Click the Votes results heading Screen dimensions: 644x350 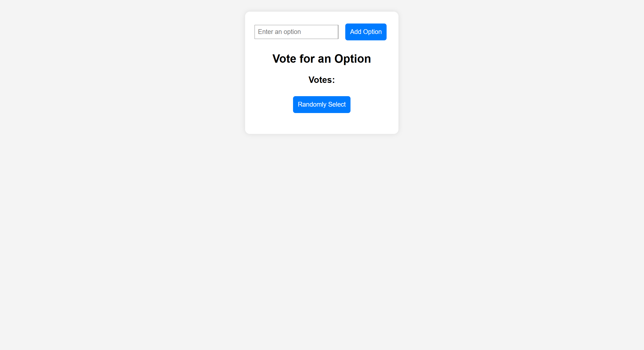322,80
